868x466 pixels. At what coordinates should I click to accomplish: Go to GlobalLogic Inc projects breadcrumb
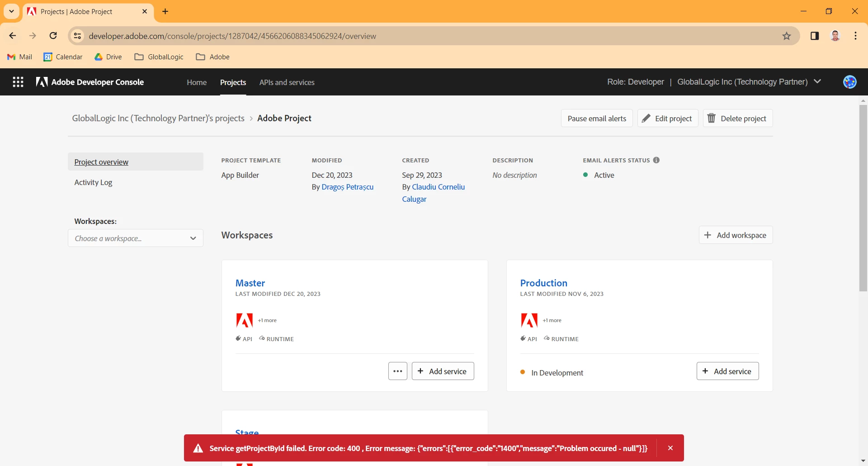pyautogui.click(x=158, y=118)
